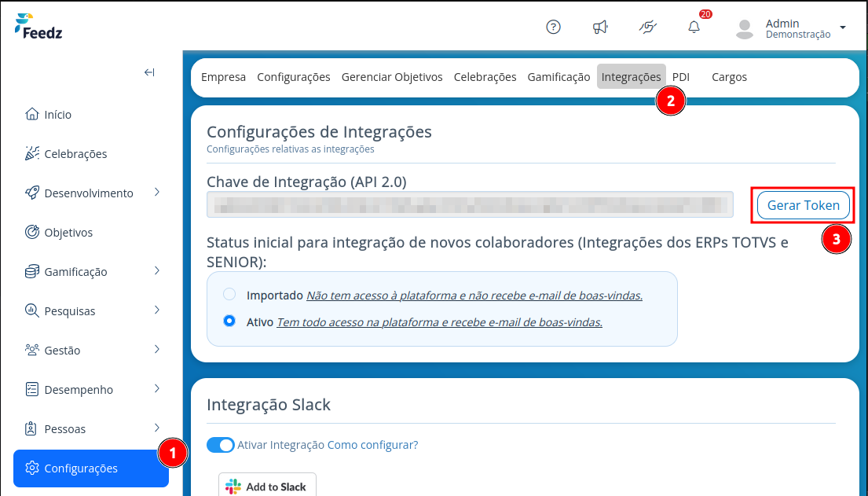Click the Feedz logo
The width and height of the screenshot is (868, 496).
point(38,26)
